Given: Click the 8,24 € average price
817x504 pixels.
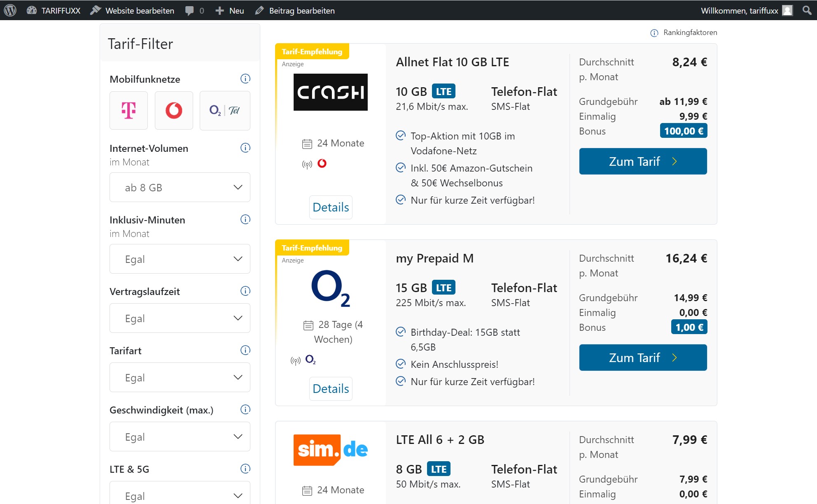Looking at the screenshot, I should coord(690,62).
